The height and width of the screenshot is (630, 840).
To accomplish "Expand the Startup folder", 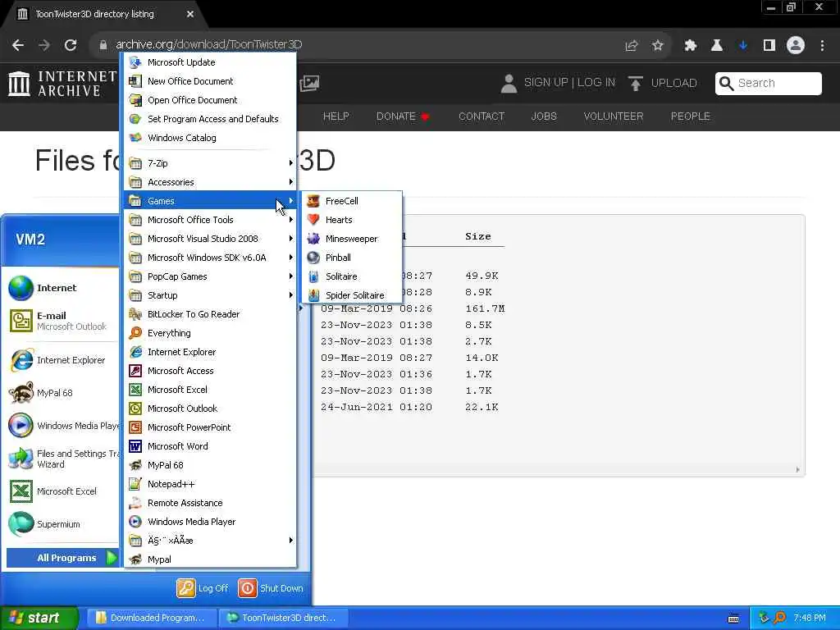I will coord(210,295).
